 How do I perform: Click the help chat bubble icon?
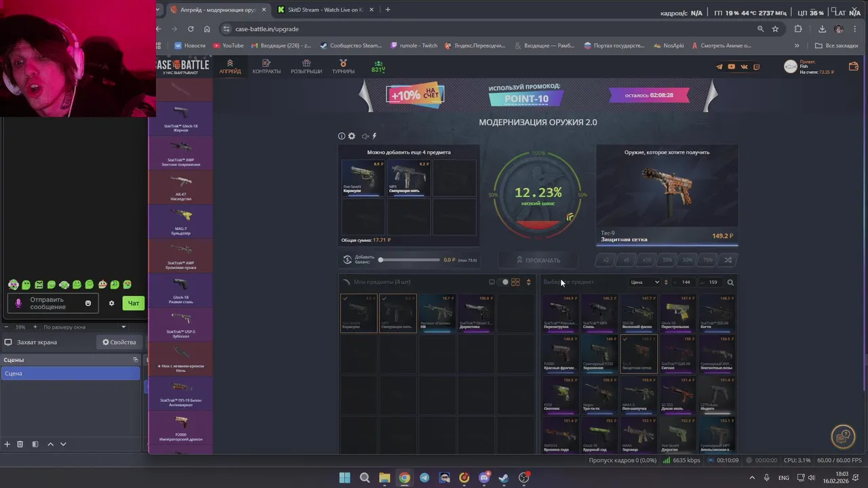coord(843,436)
